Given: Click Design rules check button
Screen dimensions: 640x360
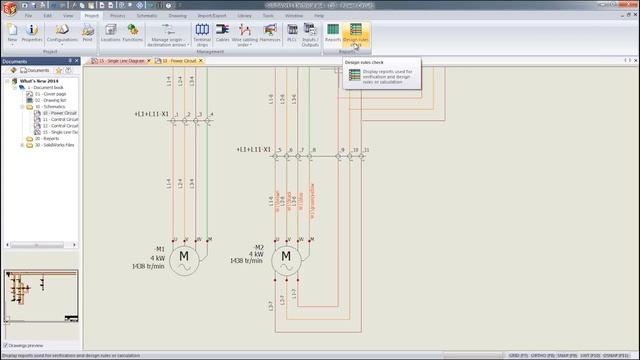Looking at the screenshot, I should click(356, 35).
